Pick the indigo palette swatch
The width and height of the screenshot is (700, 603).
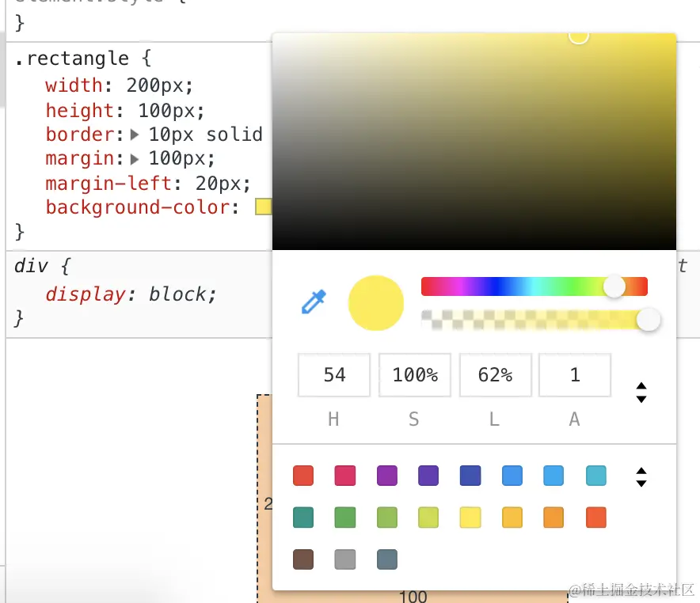(470, 476)
